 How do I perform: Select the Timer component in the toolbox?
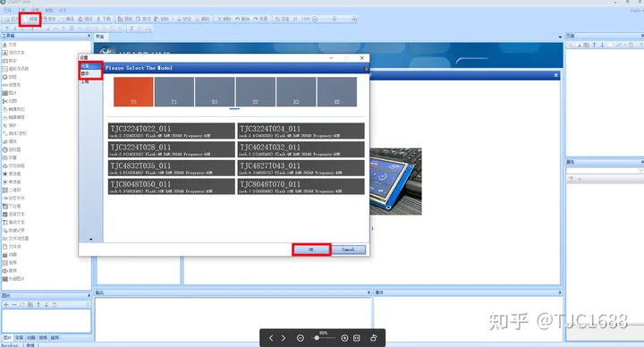(x=12, y=149)
